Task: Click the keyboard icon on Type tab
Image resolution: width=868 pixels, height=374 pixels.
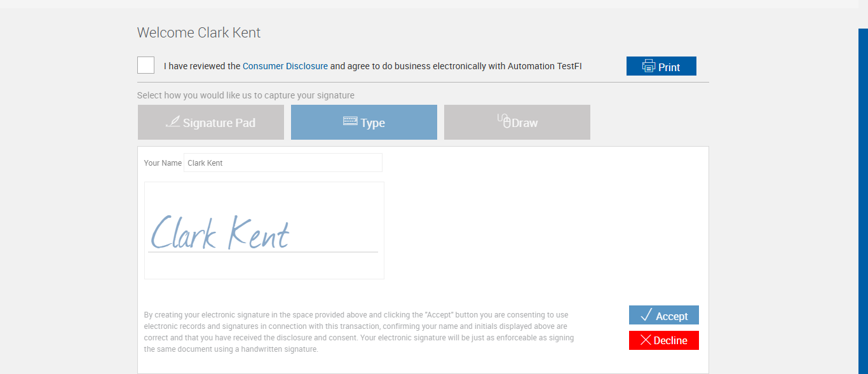Action: click(350, 121)
